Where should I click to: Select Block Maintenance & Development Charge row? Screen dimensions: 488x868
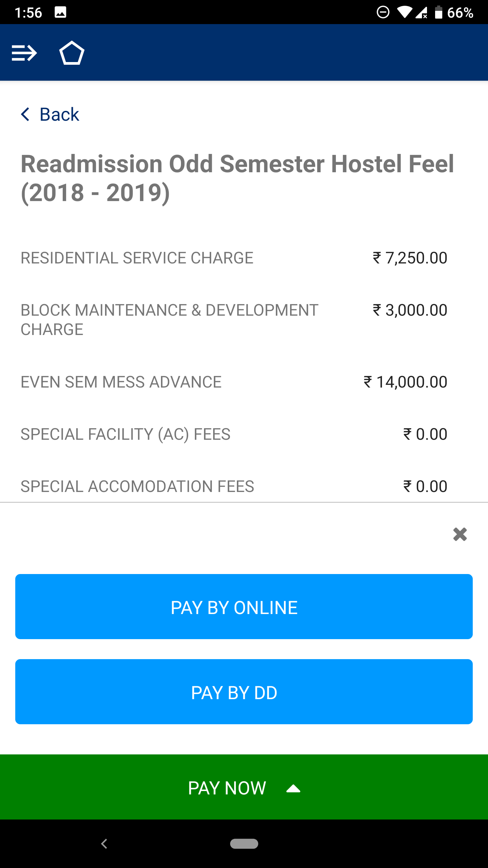[x=234, y=319]
